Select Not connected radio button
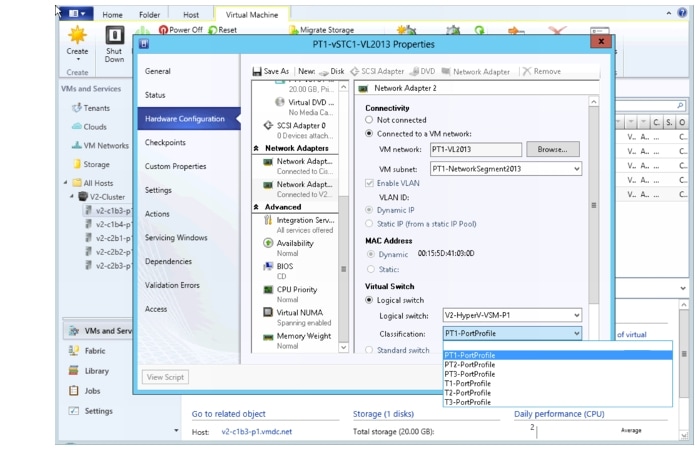 click(x=369, y=120)
